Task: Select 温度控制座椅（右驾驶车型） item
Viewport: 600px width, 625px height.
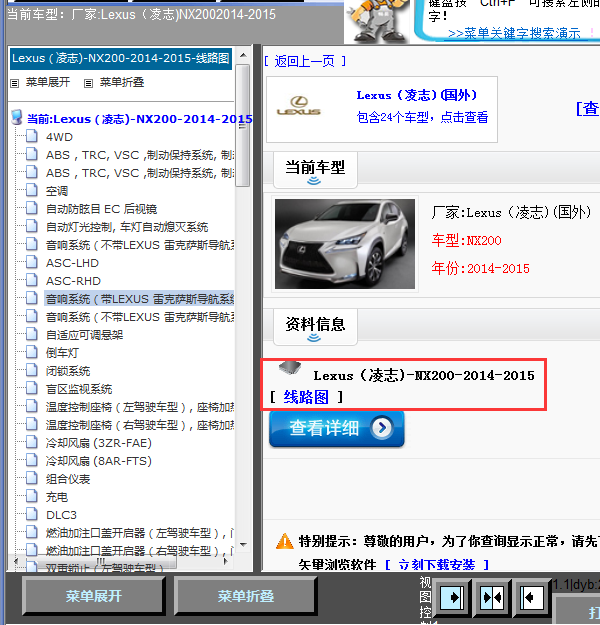Action: [140, 425]
